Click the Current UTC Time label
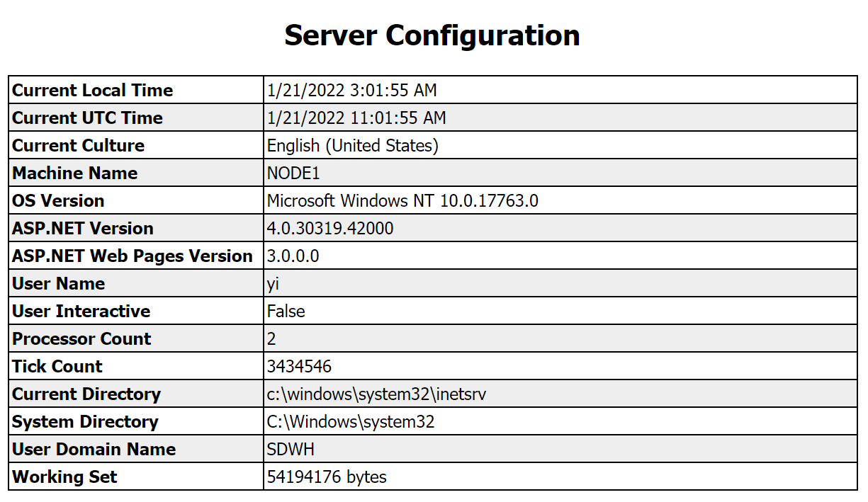 88,118
